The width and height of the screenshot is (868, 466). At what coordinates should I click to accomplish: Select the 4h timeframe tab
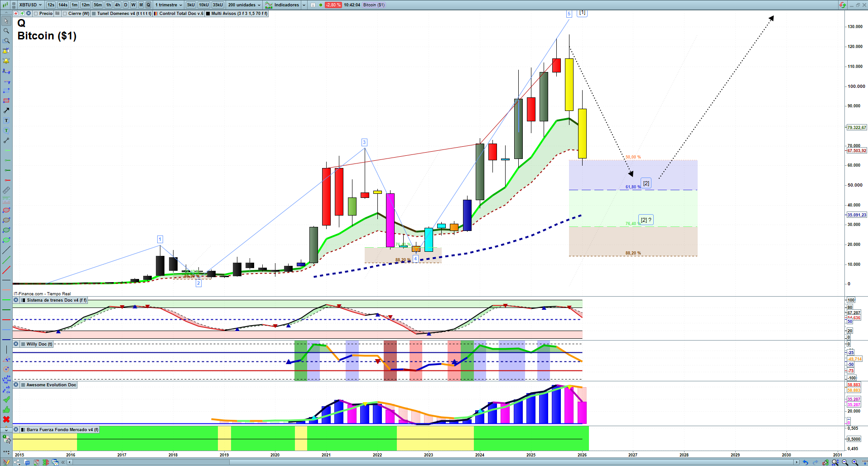click(118, 5)
